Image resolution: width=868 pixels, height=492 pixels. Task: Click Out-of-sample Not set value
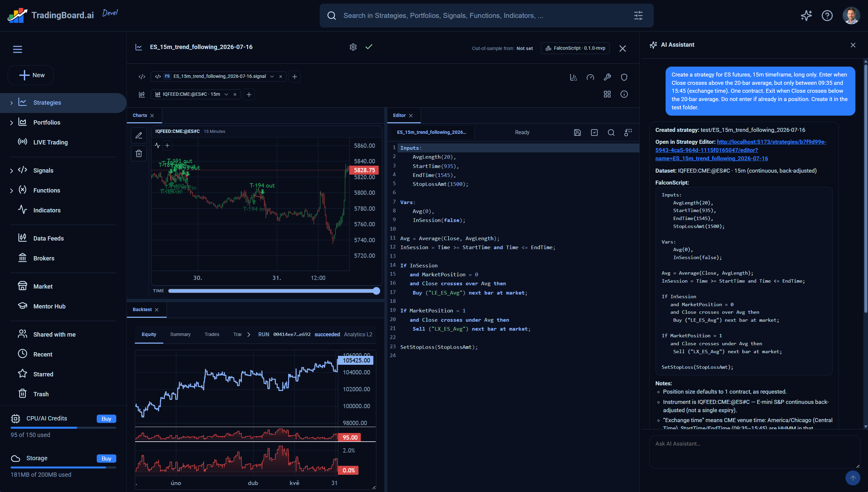524,48
